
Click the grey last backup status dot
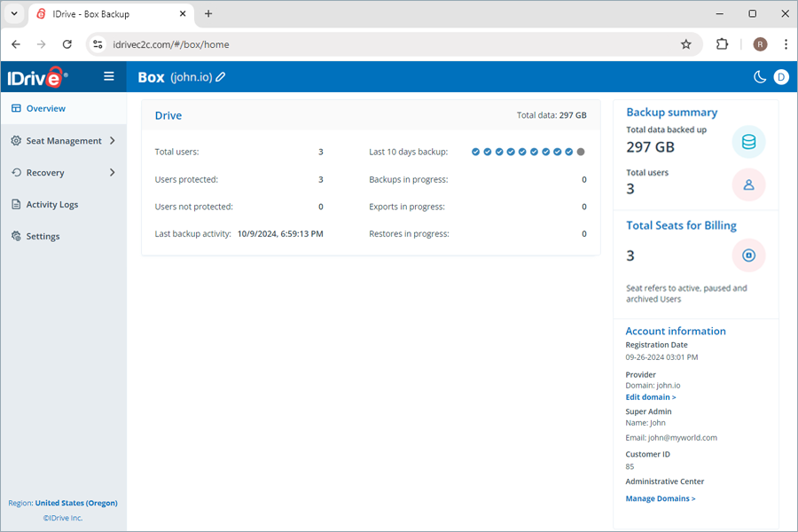point(581,153)
